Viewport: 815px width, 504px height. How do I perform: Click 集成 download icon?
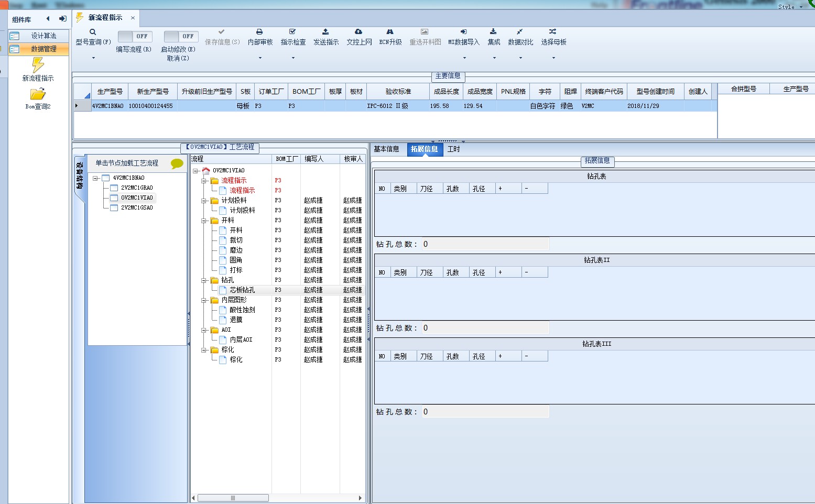click(493, 32)
